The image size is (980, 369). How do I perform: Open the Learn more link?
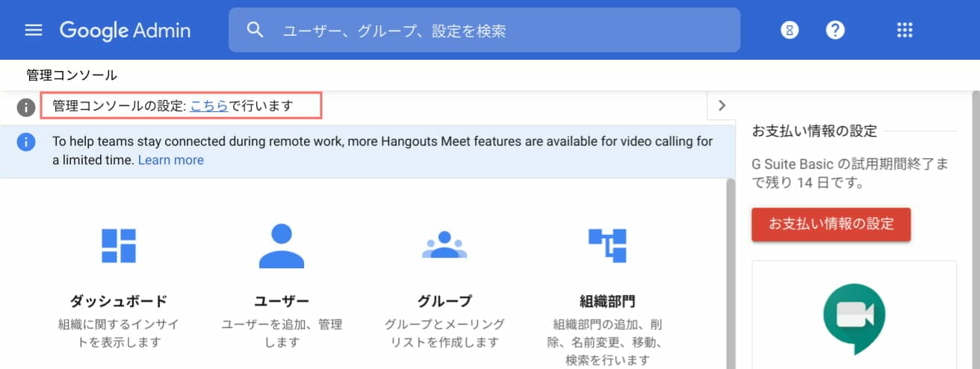[171, 160]
